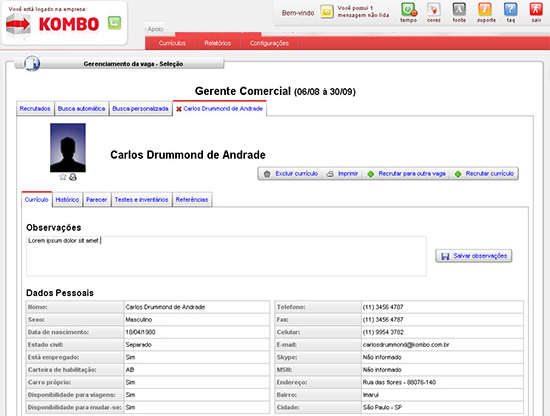Open the Relatórios menu
Viewport: 550px width, 416px height.
(x=218, y=43)
